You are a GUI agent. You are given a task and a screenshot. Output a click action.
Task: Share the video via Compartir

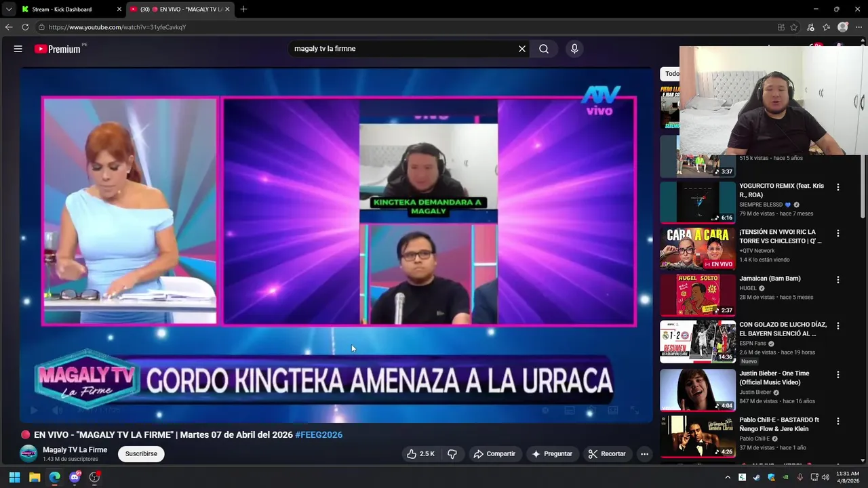pos(494,454)
